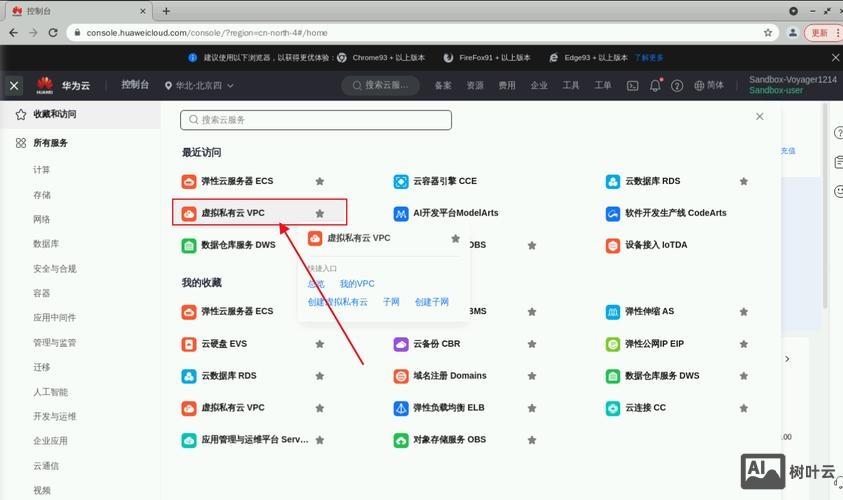Open 费用 in top navigation

(x=507, y=85)
